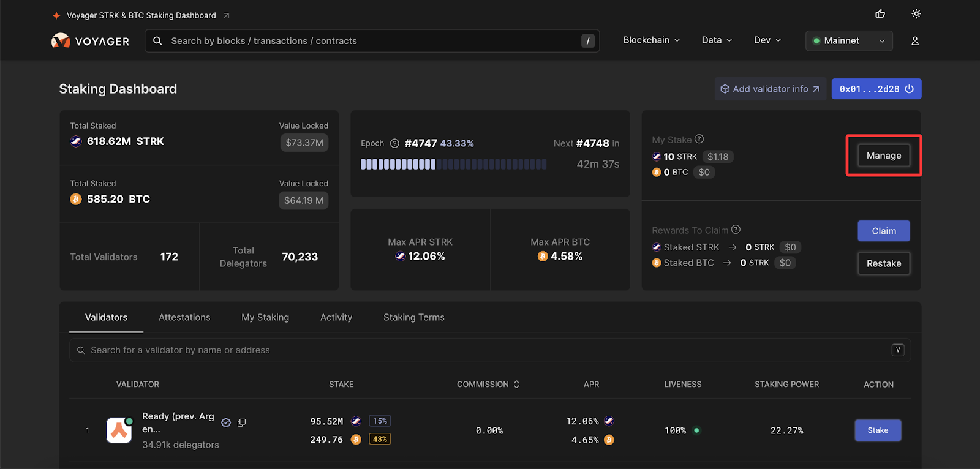Expand the Blockchain dropdown menu

[x=651, y=40]
